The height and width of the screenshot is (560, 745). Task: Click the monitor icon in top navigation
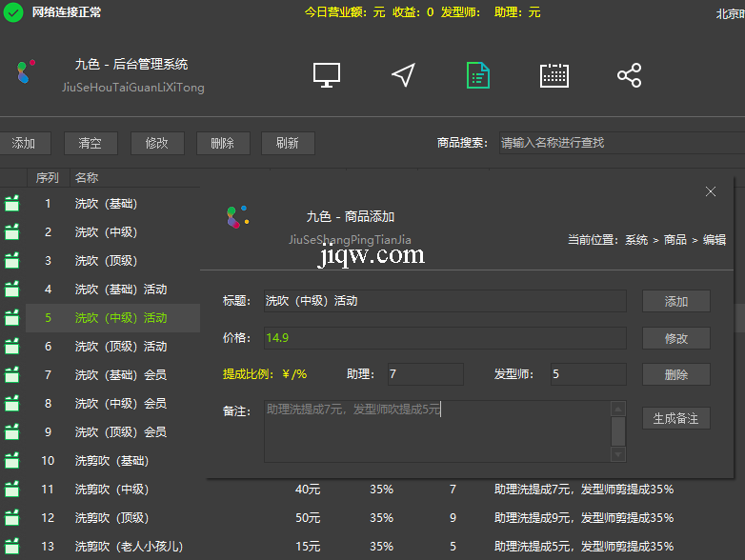tap(327, 76)
